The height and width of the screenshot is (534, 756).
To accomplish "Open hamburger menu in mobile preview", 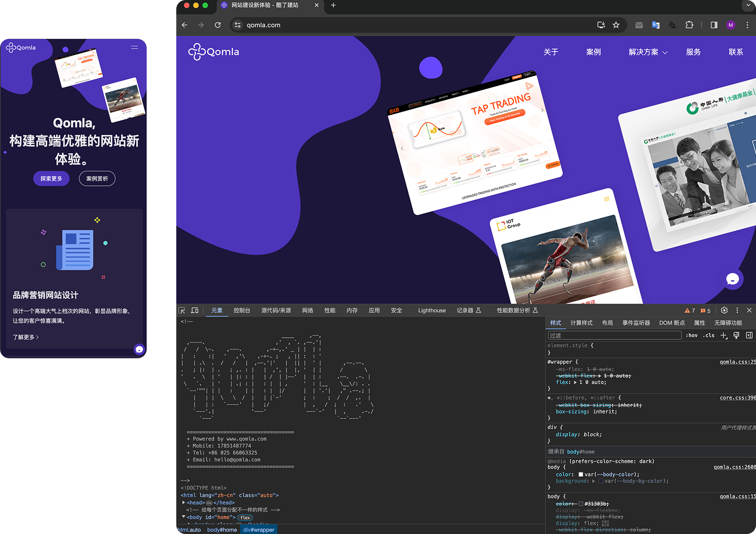I will [x=135, y=47].
